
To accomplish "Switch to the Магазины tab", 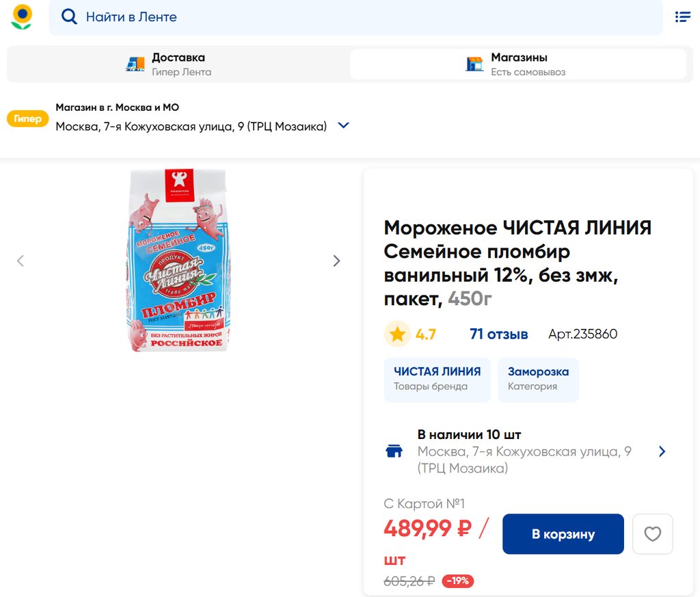I will point(518,64).
